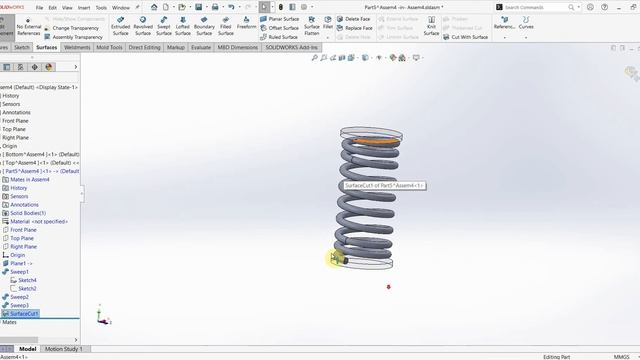Viewport: 640px width, 360px height.
Task: Select the Fillet tool in ribbon
Action: (x=328, y=23)
